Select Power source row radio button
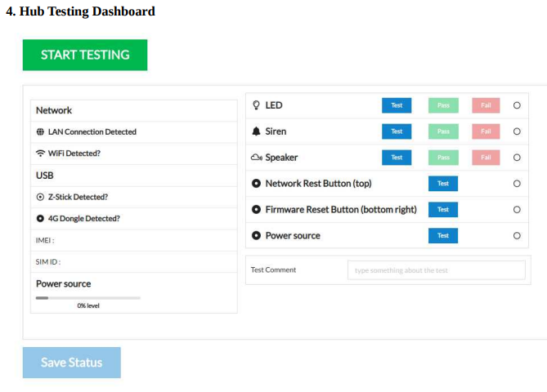Viewport: 547px width, 392px height. (x=517, y=235)
